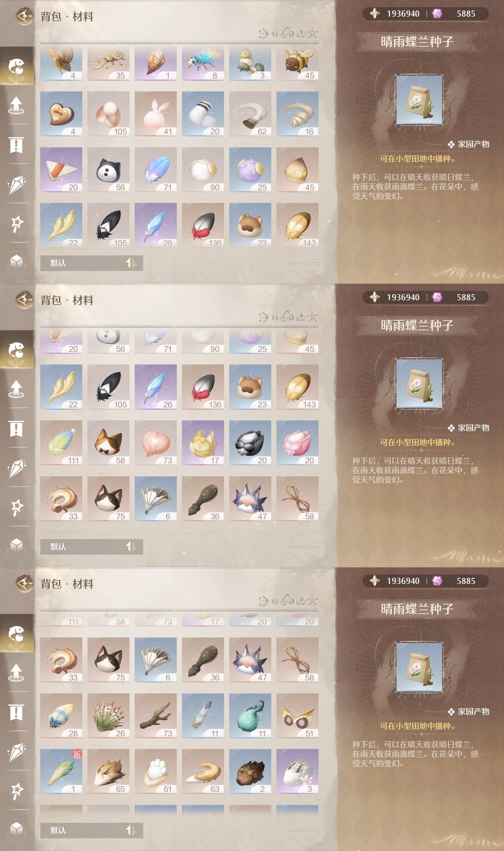Click the pink diamond currency showing 5885 at the top
This screenshot has width=504, height=851.
pyautogui.click(x=437, y=14)
